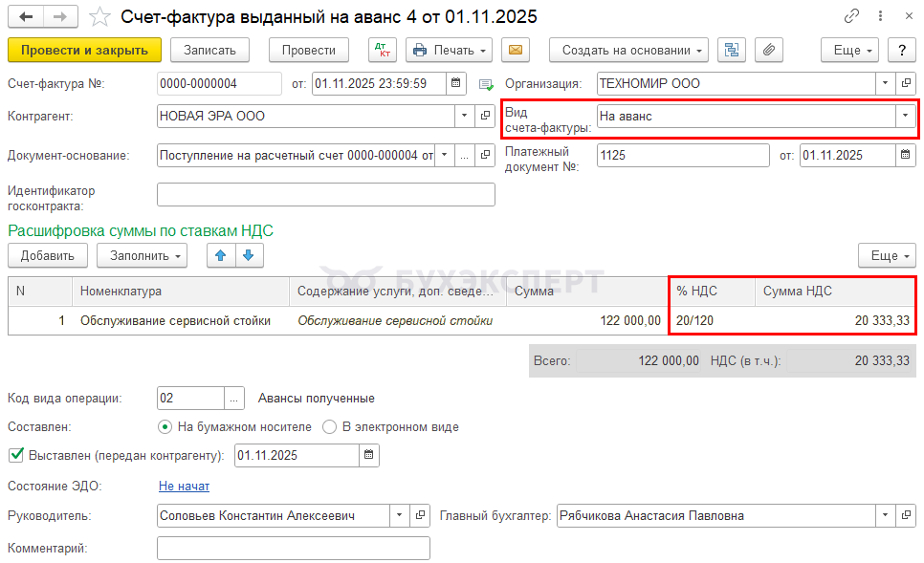Viewport: 924px width, 563px height.
Task: Move table row down with blue arrow
Action: click(x=249, y=255)
